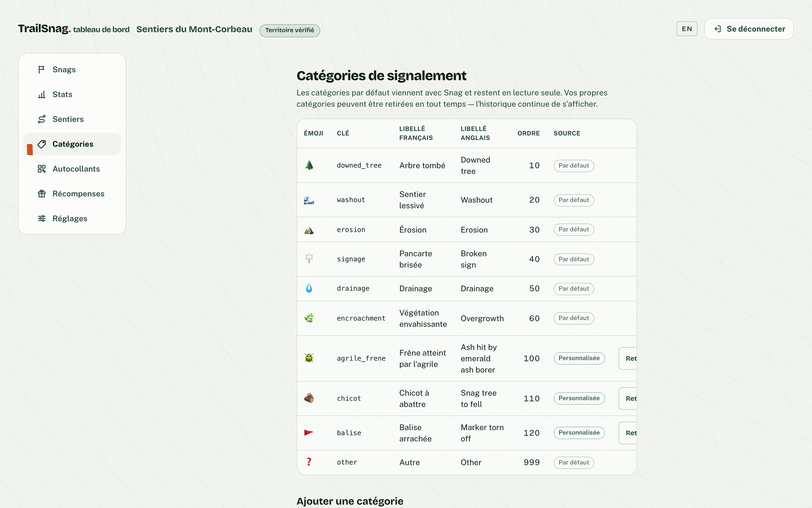This screenshot has width=812, height=508.
Task: Click the order value 50 for drainage
Action: 534,289
